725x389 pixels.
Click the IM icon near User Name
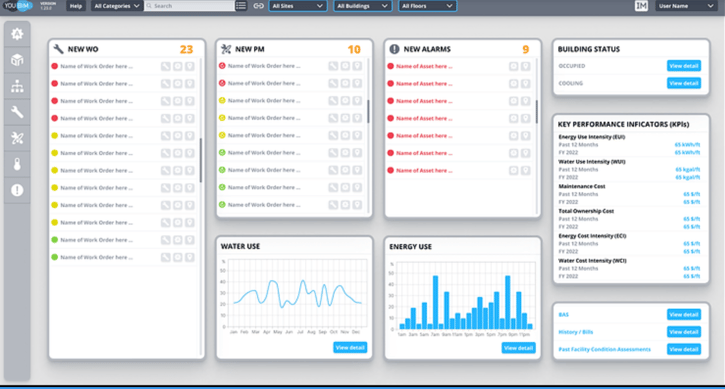(x=641, y=6)
